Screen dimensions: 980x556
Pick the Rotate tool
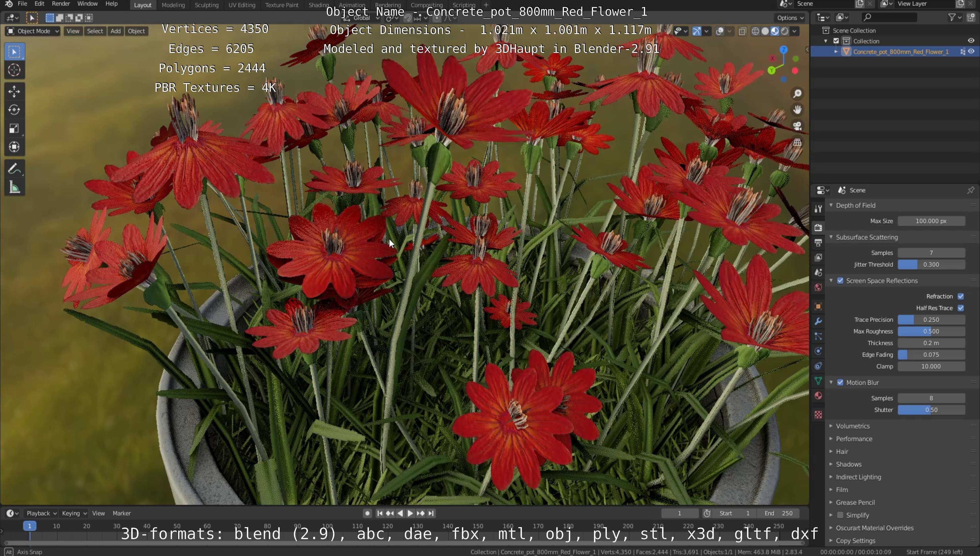[14, 110]
